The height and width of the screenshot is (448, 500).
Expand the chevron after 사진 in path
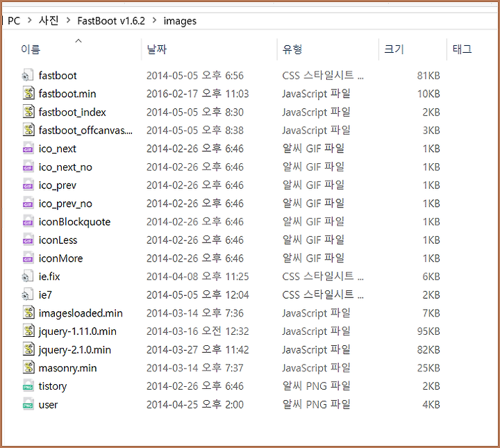[x=68, y=20]
